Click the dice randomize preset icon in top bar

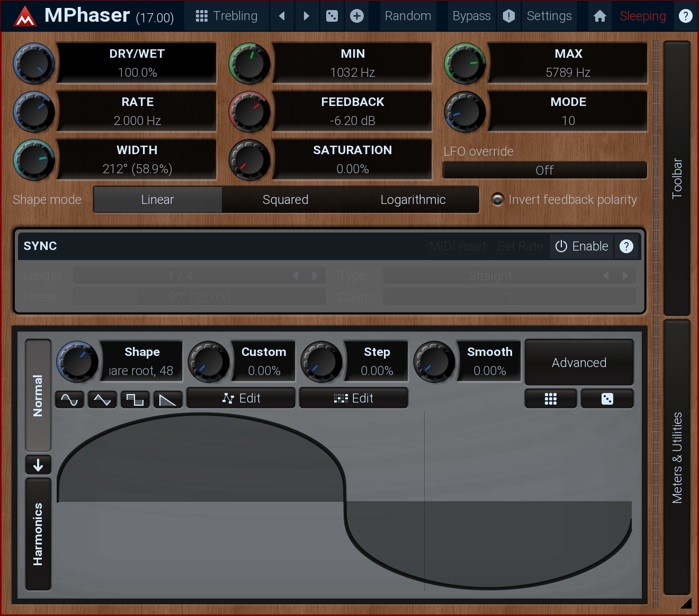point(332,16)
